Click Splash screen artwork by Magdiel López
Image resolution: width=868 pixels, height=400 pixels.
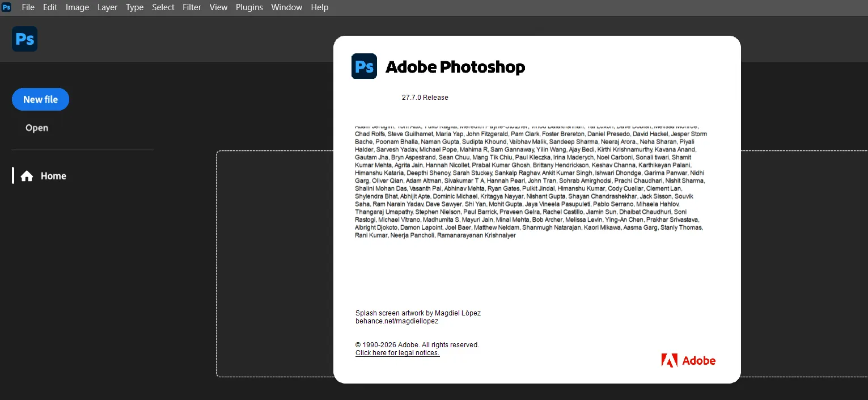pyautogui.click(x=418, y=313)
